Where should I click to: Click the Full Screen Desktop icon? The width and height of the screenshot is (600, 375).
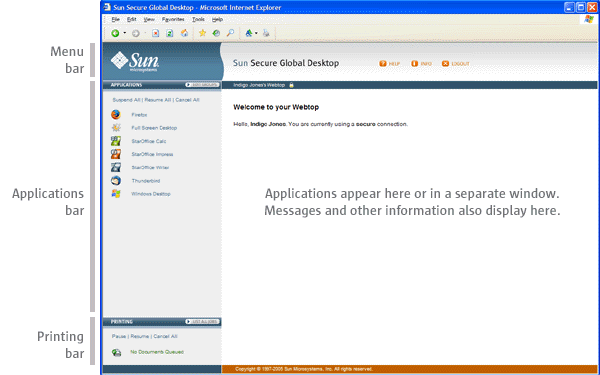tap(116, 128)
